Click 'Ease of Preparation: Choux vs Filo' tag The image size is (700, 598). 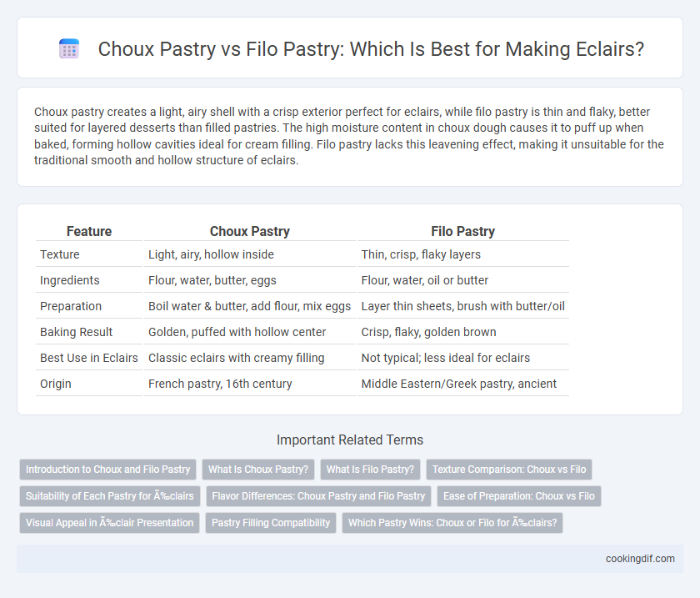pos(518,496)
